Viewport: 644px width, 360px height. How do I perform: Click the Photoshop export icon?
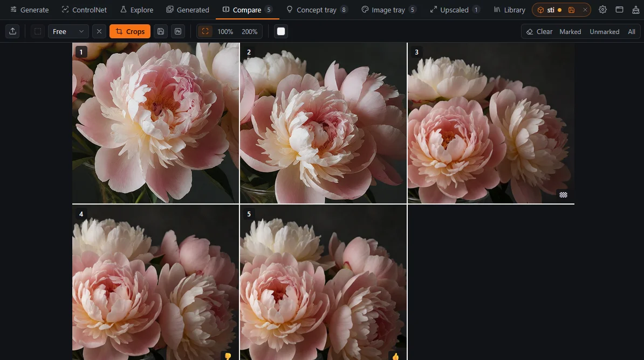pos(178,31)
